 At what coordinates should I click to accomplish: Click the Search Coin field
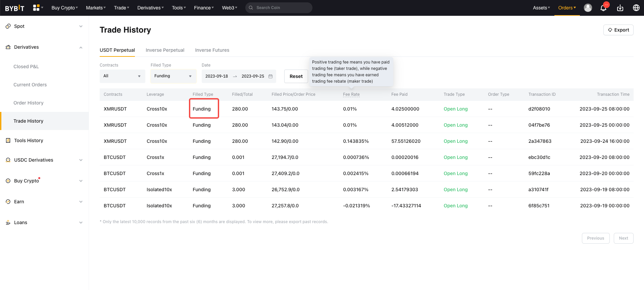click(x=282, y=8)
